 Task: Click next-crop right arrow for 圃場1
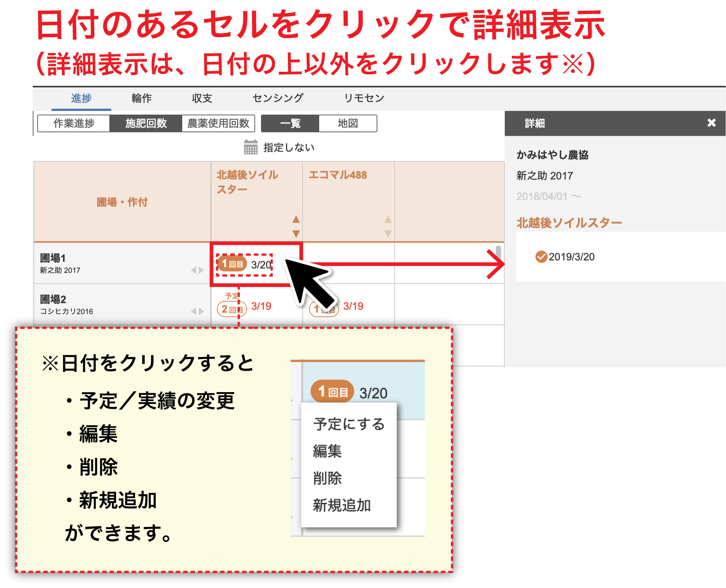tap(201, 270)
